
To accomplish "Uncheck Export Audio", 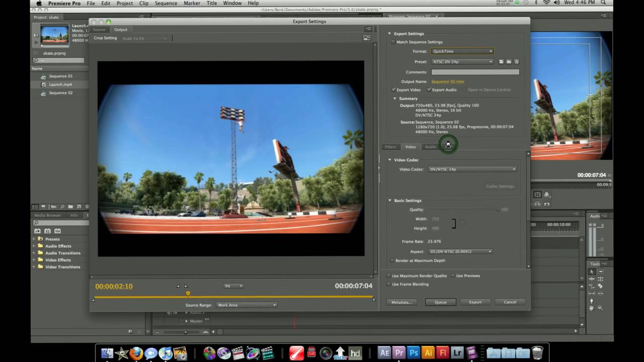I will pyautogui.click(x=429, y=89).
